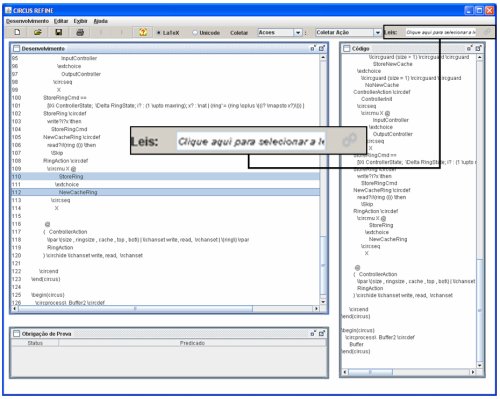This screenshot has width=500, height=399.
Task: Save with the floppy disk toolbar icon
Action: [x=59, y=32]
